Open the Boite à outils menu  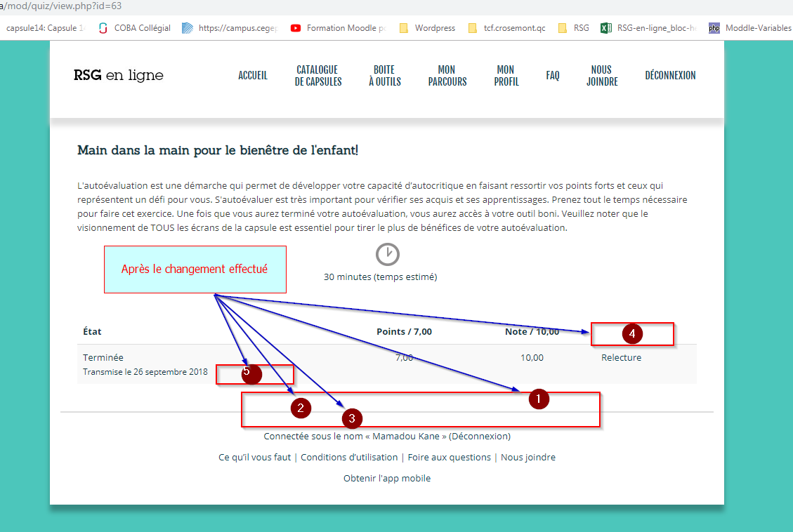click(384, 76)
